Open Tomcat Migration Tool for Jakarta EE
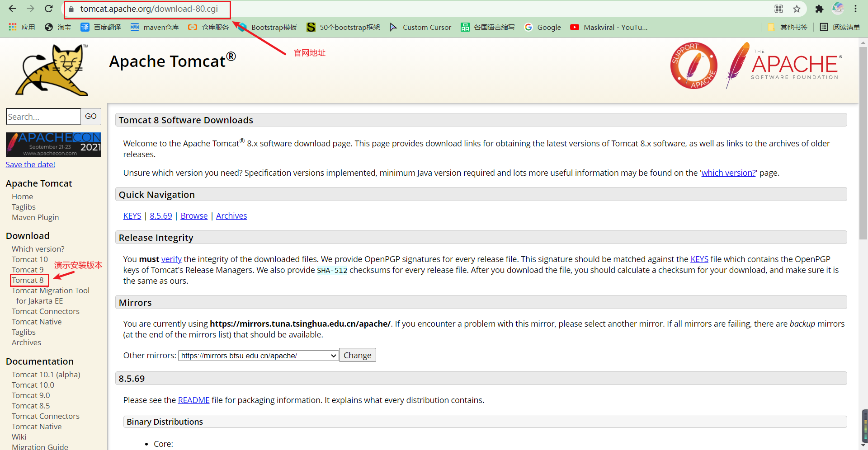Screen dimensions: 868x450 point(51,295)
